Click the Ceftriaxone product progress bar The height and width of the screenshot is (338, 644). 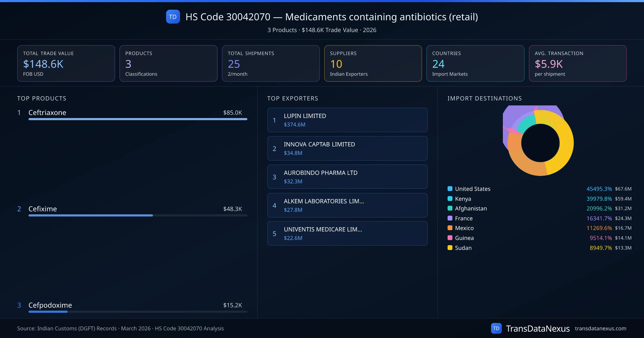[138, 119]
